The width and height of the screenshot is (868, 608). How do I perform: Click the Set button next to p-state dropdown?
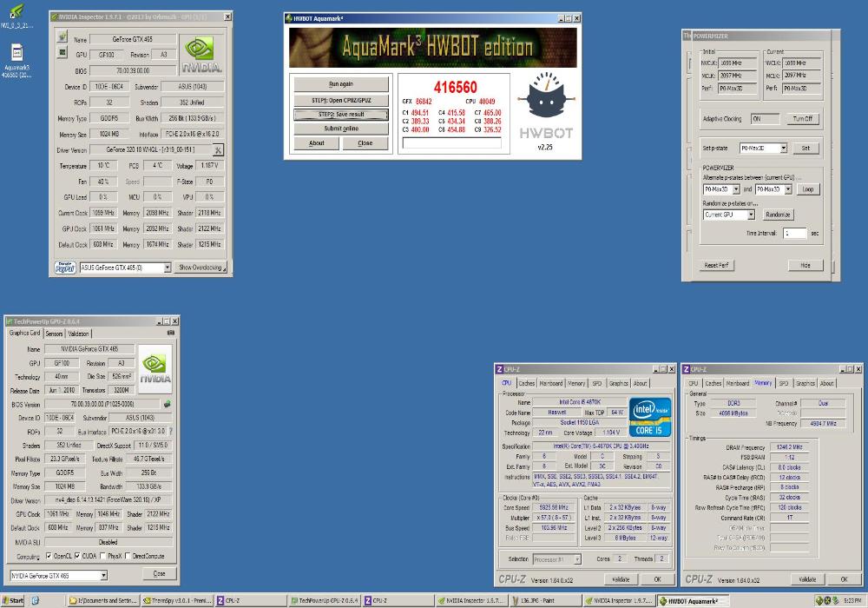pyautogui.click(x=806, y=149)
